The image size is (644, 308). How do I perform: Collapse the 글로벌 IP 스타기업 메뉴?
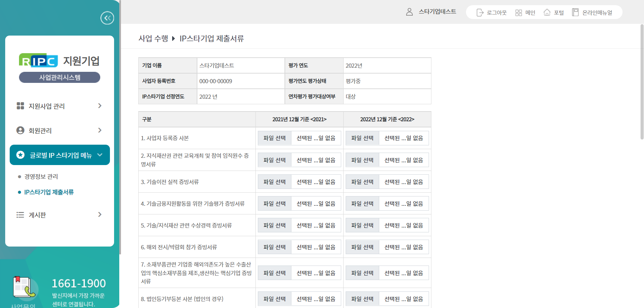[100, 155]
